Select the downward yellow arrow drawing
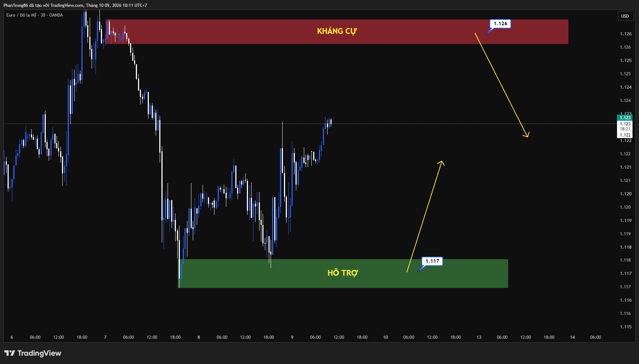 tap(501, 85)
